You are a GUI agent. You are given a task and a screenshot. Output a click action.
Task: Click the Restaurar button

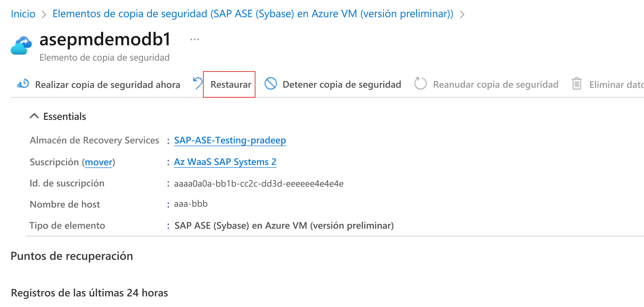(231, 84)
